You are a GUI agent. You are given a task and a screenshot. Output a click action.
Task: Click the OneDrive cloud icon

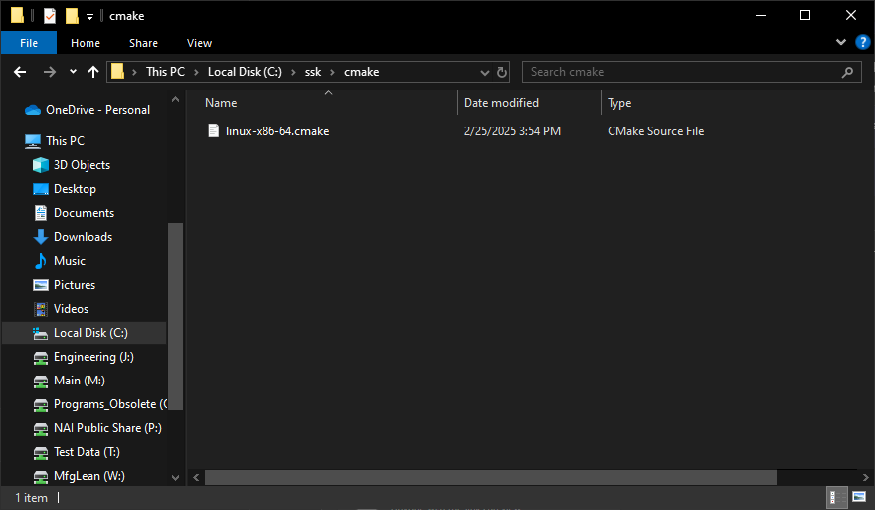33,110
